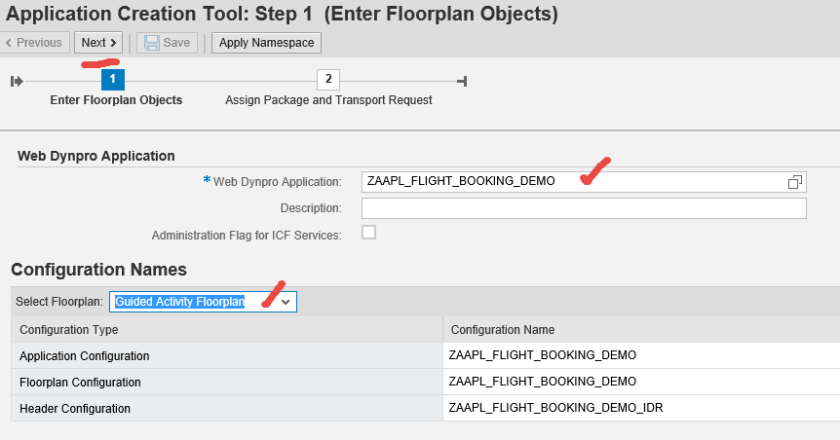This screenshot has width=840, height=440.
Task: Expand the Select Floorplan dropdown arrow
Action: (x=285, y=301)
